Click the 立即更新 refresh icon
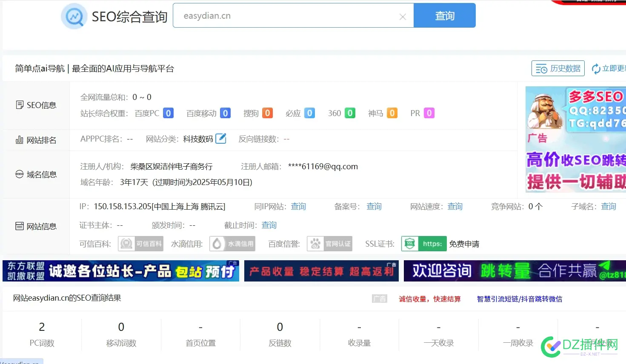626x364 pixels. coord(596,69)
